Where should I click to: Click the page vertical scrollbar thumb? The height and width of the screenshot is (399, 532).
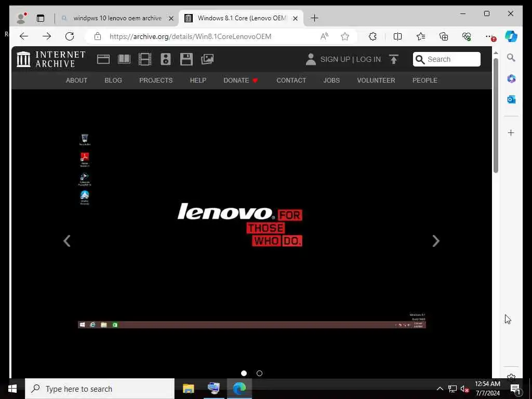496,115
